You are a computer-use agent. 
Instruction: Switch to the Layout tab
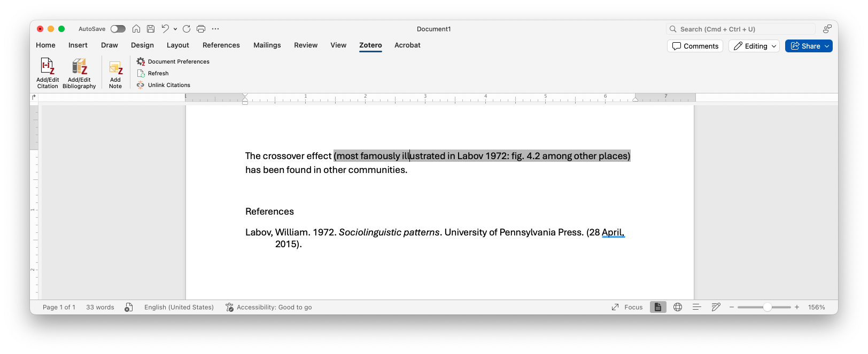177,45
